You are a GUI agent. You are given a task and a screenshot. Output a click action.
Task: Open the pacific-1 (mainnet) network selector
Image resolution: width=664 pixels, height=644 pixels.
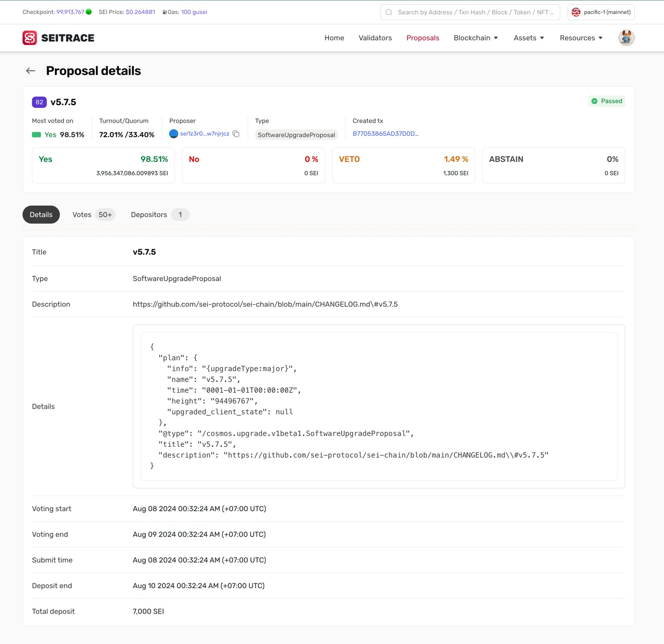point(601,12)
